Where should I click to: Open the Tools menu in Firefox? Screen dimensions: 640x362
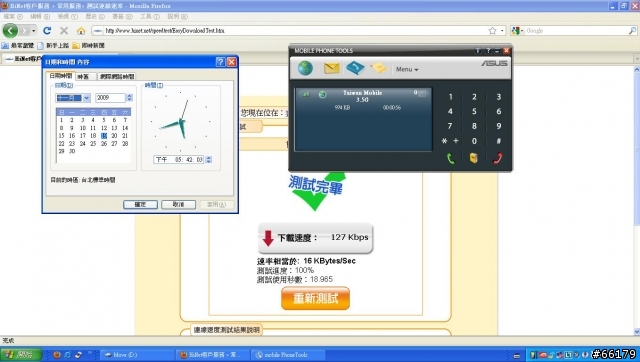click(x=150, y=17)
